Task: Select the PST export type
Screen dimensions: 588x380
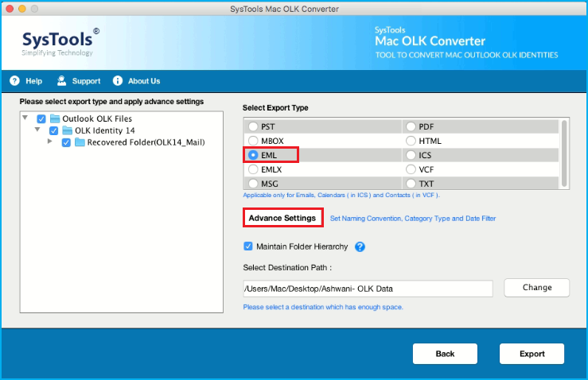Action: coord(253,126)
